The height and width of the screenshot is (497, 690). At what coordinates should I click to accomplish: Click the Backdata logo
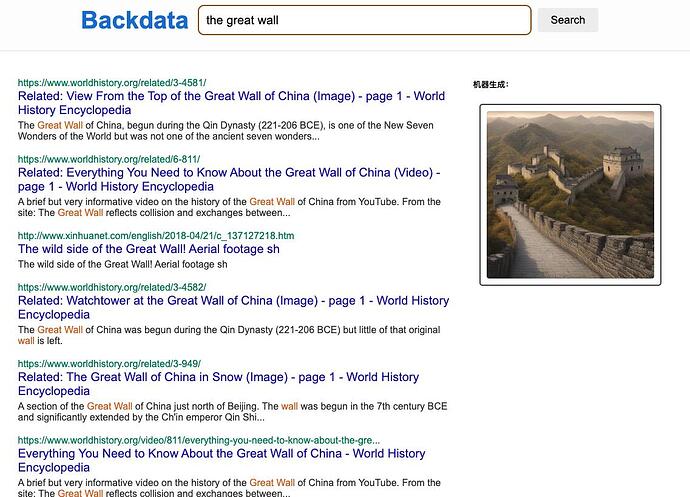click(135, 20)
